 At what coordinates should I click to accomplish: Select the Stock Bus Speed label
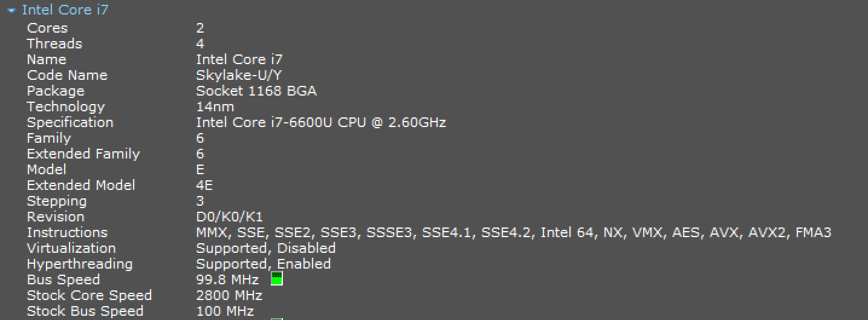85,311
